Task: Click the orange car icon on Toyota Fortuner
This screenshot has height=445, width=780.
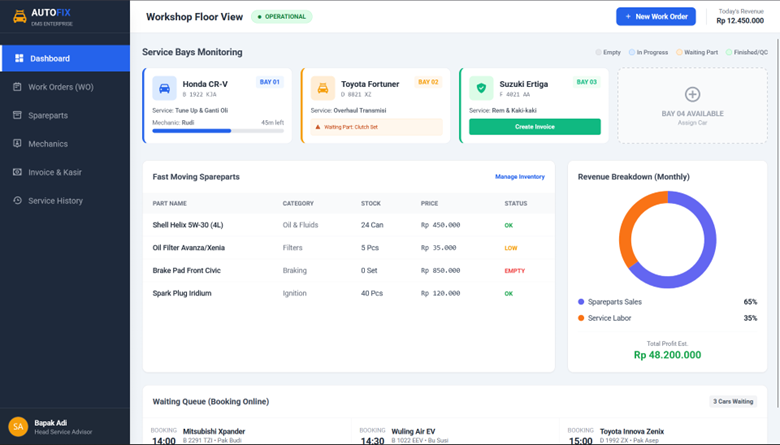Action: pos(322,88)
